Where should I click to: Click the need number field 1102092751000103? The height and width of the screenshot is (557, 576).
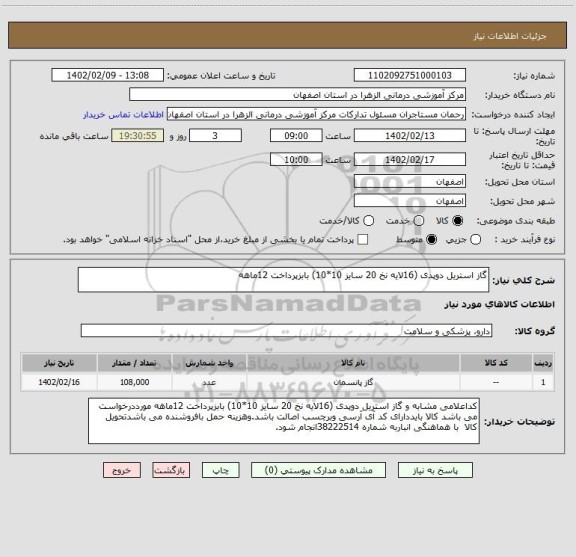coord(410,75)
